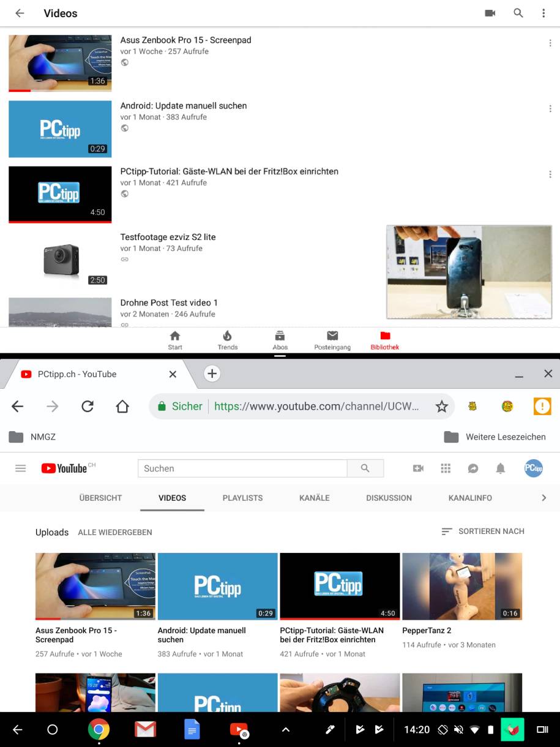The width and height of the screenshot is (560, 747).
Task: Expand the taskbar app drawer chevron
Action: [x=285, y=729]
